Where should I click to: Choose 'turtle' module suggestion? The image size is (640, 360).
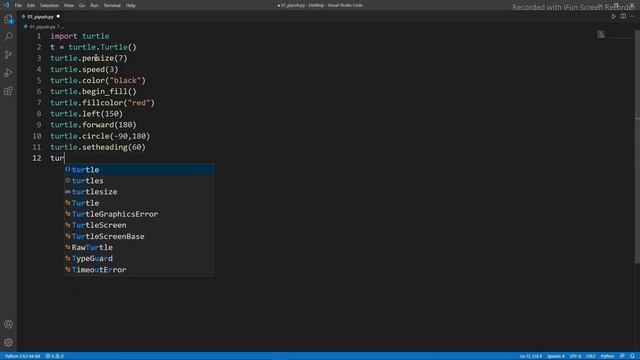[139, 169]
